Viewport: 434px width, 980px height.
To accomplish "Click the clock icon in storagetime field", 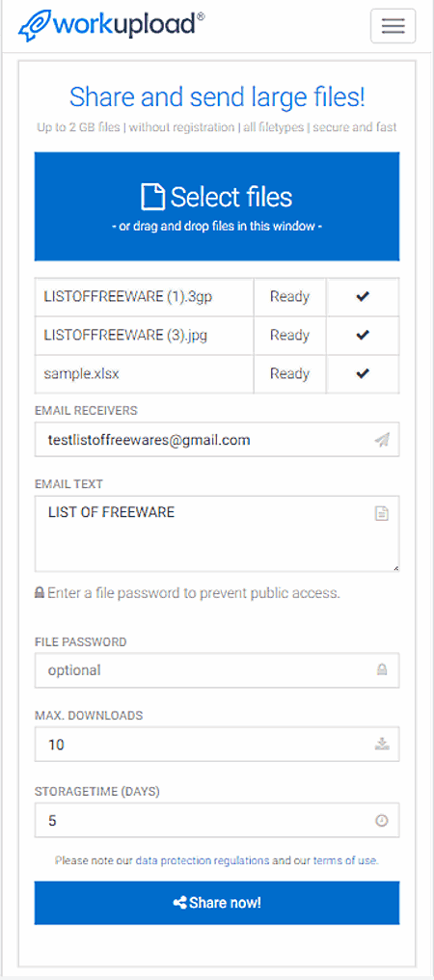I will pos(382,820).
